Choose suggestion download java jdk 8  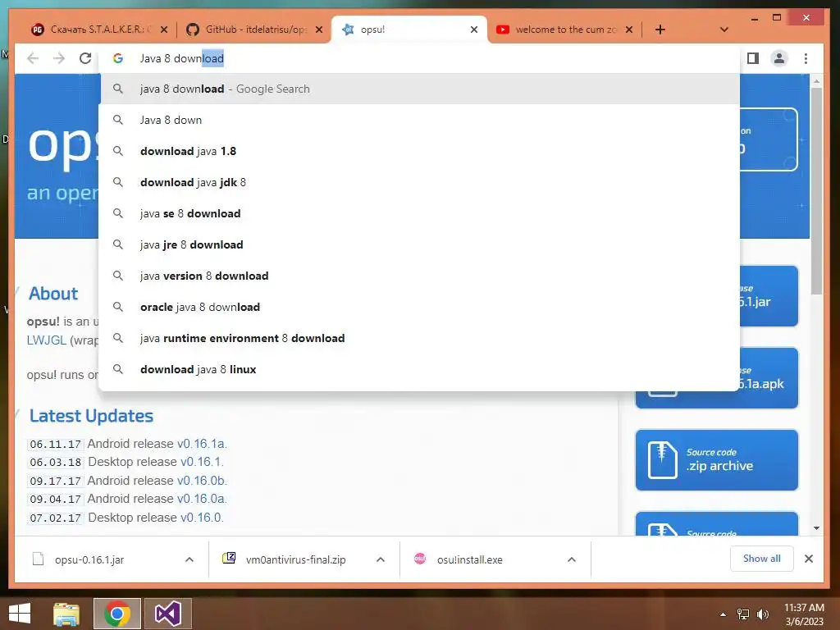[x=419, y=182]
